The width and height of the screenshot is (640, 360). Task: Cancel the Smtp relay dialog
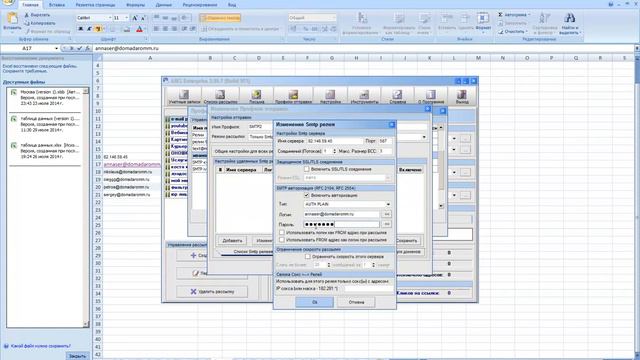coord(356,302)
